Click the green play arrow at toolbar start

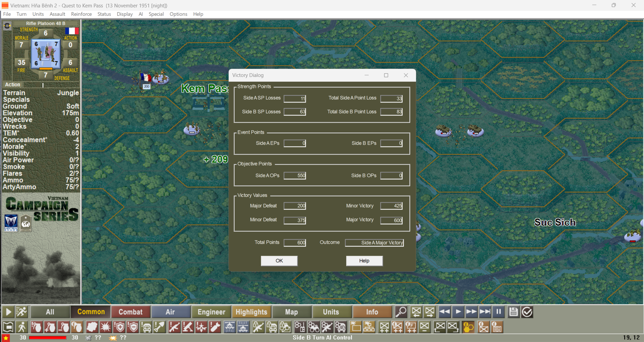(x=8, y=312)
